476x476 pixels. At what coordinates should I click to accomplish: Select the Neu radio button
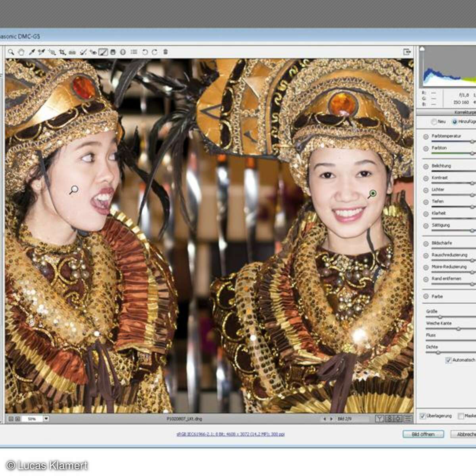pos(434,121)
